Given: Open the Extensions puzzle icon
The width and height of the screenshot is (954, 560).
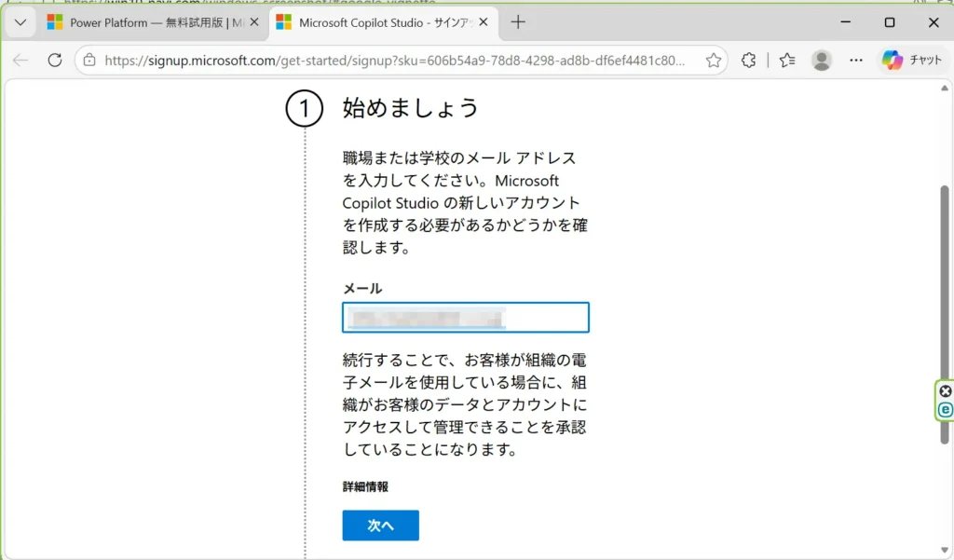Looking at the screenshot, I should 748,61.
